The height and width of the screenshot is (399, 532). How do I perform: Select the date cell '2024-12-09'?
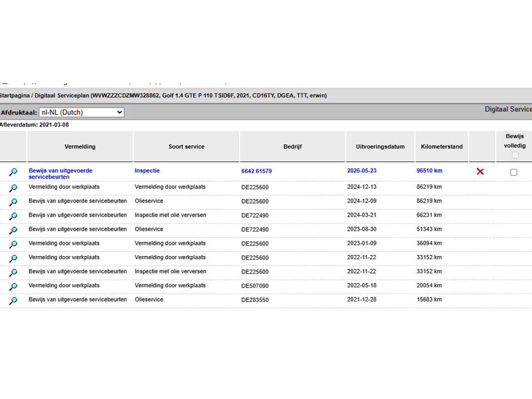click(362, 201)
